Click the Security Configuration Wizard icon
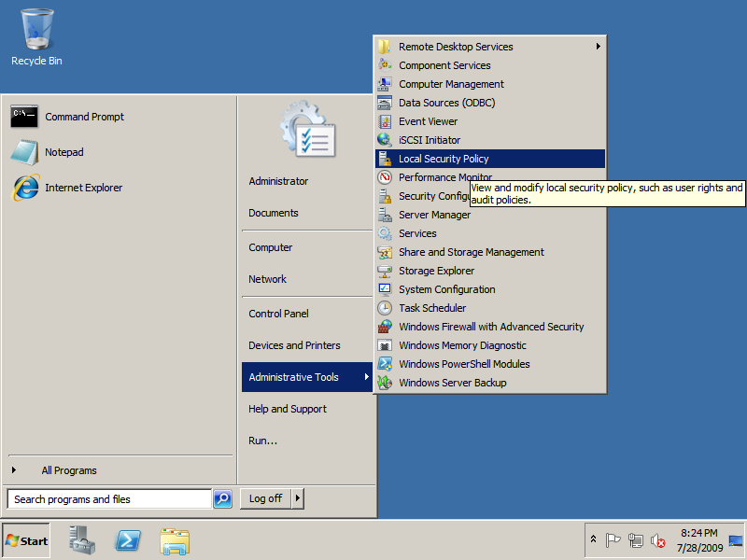The width and height of the screenshot is (747, 560). (385, 196)
